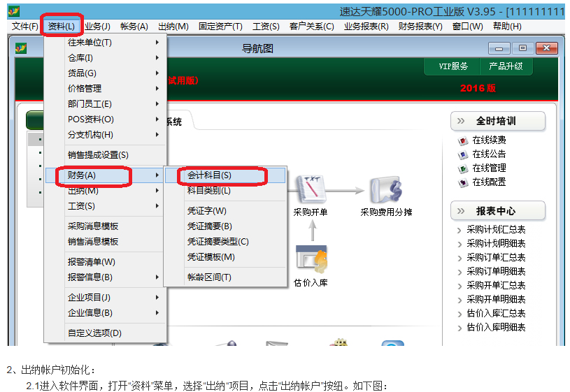Open 采购计划明细表 report link
This screenshot has height=392, width=570.
point(496,243)
